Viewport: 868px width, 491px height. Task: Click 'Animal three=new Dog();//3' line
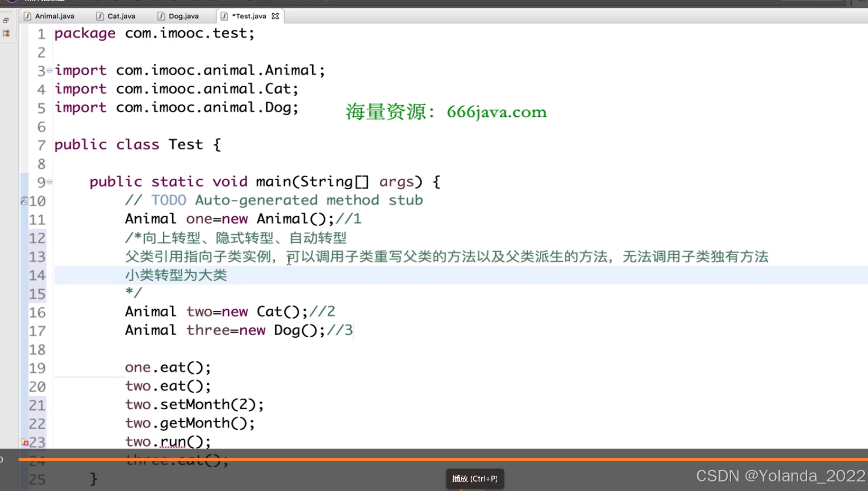(239, 330)
